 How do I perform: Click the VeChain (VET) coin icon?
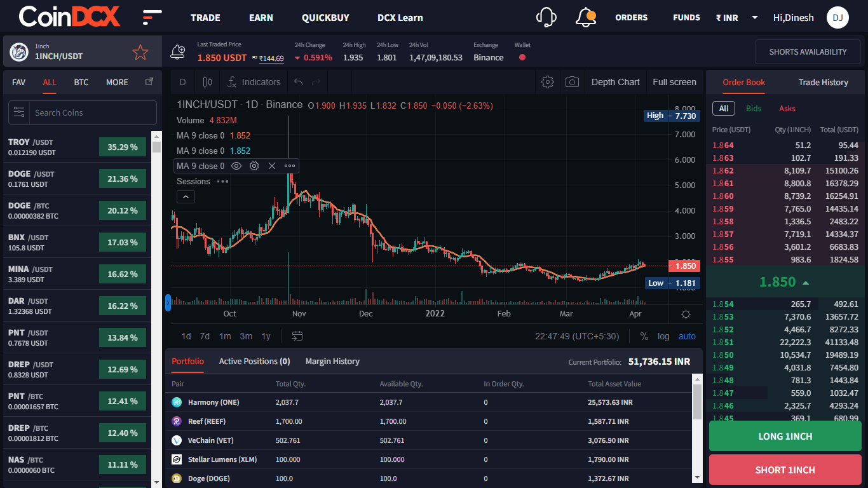pos(177,440)
